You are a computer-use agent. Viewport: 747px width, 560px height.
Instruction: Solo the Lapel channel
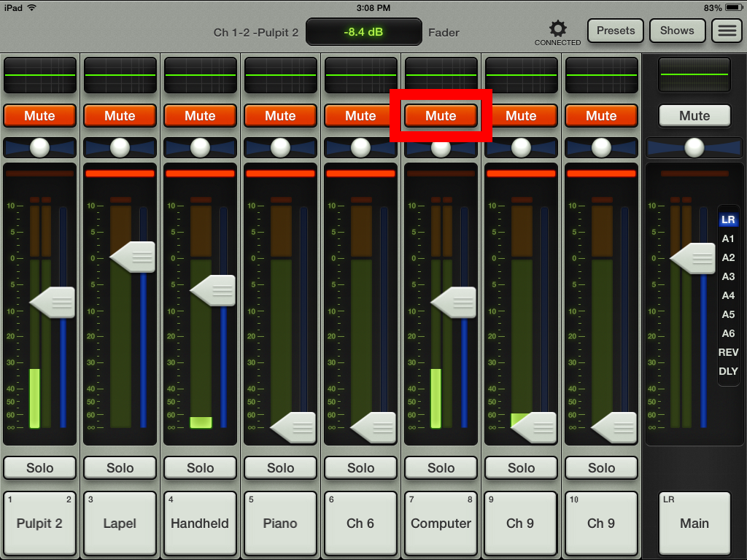pyautogui.click(x=120, y=468)
